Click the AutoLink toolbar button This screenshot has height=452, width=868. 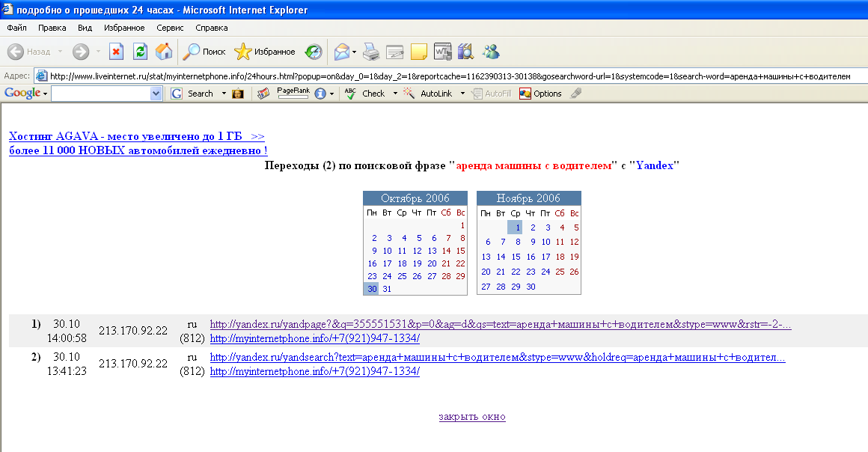tap(428, 94)
